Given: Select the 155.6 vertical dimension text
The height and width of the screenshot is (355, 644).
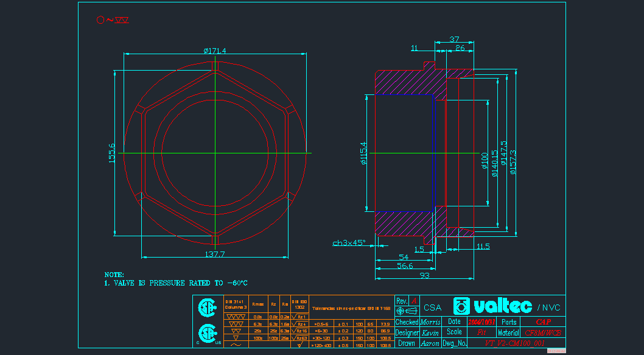Looking at the screenshot, I should (x=111, y=153).
